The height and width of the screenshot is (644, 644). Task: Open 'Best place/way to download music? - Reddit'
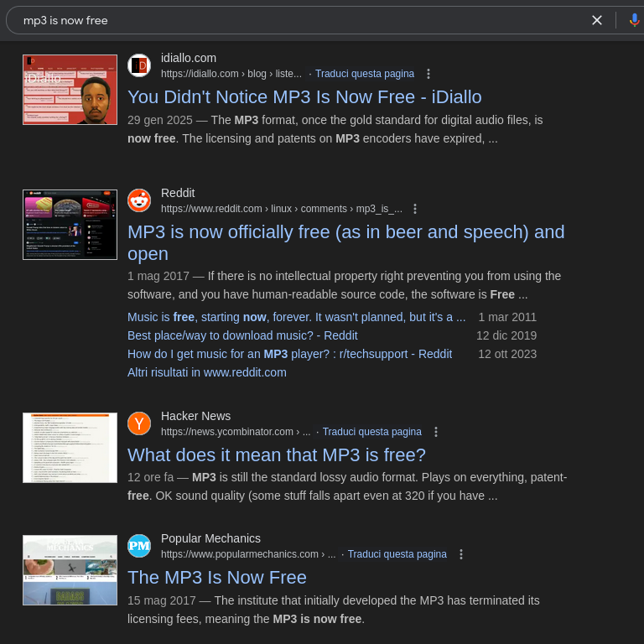coord(242,335)
